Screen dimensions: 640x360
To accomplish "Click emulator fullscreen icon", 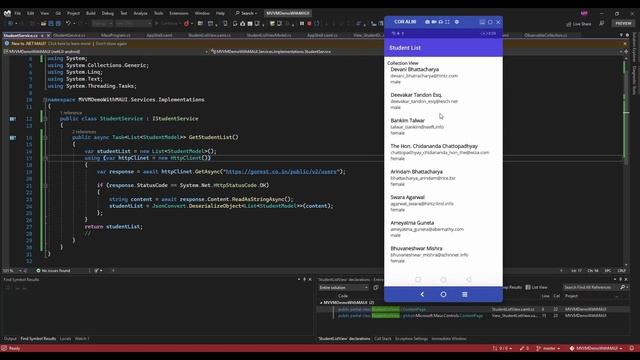I will tap(447, 22).
